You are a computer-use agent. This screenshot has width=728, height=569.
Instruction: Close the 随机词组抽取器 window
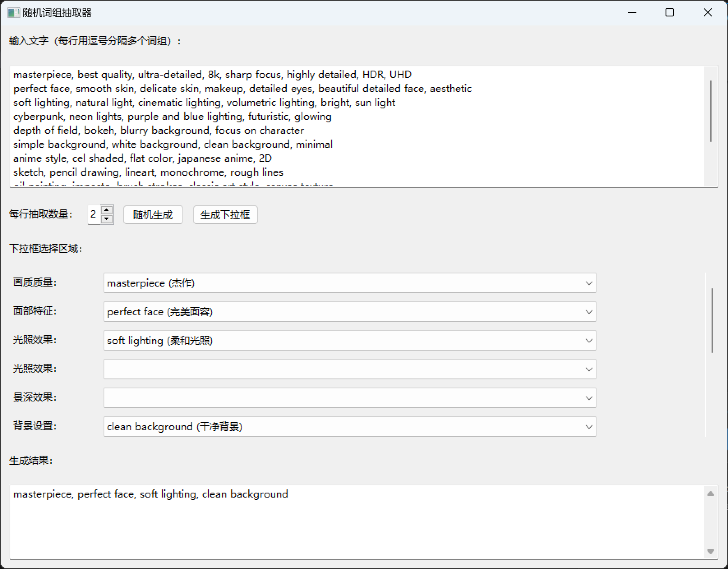[x=707, y=13]
